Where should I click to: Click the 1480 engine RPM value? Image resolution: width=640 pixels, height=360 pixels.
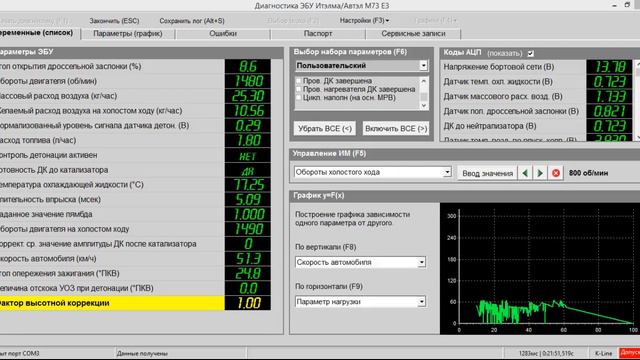click(248, 81)
